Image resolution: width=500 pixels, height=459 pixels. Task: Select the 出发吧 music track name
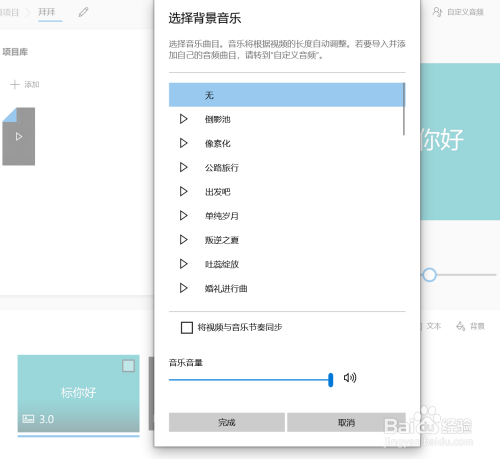coord(217,192)
